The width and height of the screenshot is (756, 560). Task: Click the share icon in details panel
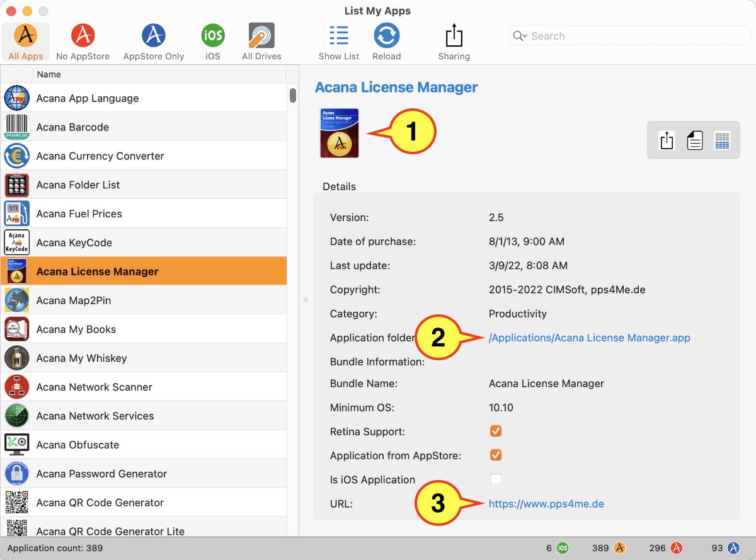pyautogui.click(x=667, y=140)
